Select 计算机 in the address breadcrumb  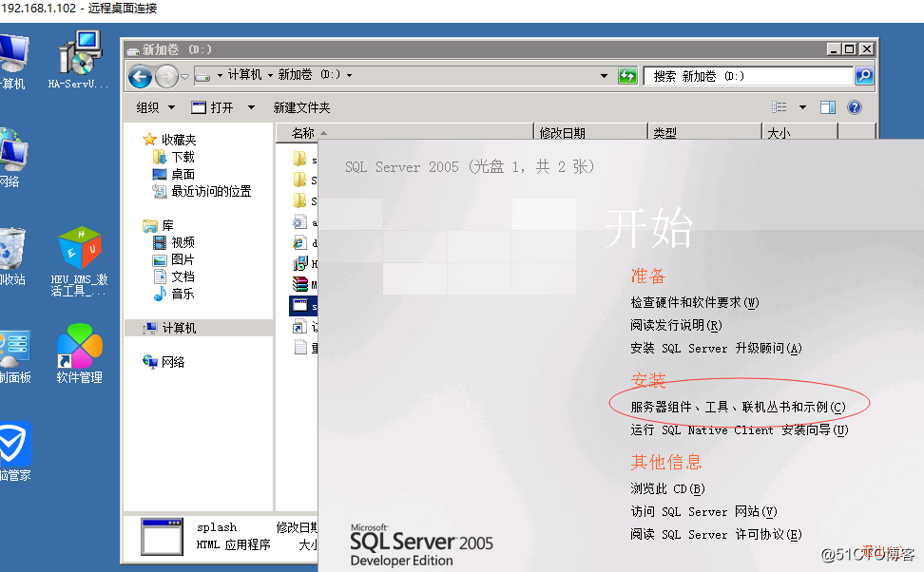pyautogui.click(x=244, y=74)
